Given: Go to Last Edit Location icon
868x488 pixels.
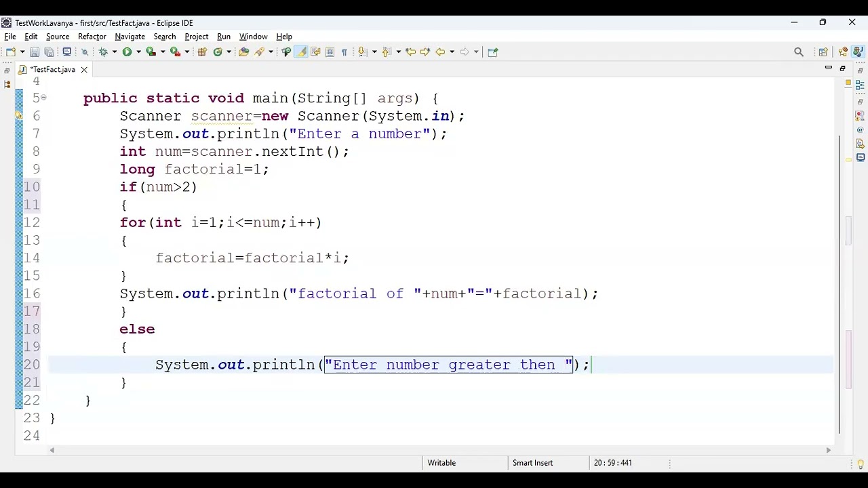Looking at the screenshot, I should pos(410,52).
